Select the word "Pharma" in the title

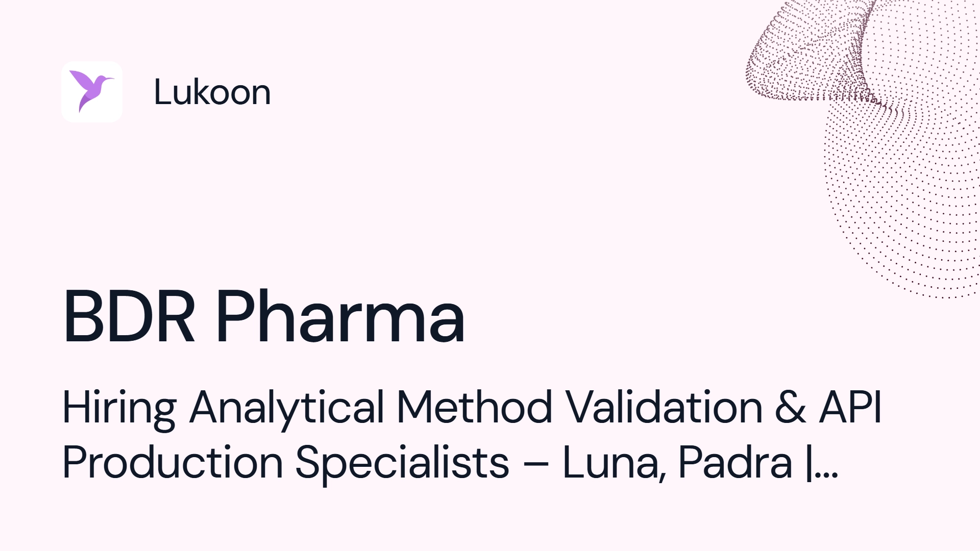click(340, 316)
